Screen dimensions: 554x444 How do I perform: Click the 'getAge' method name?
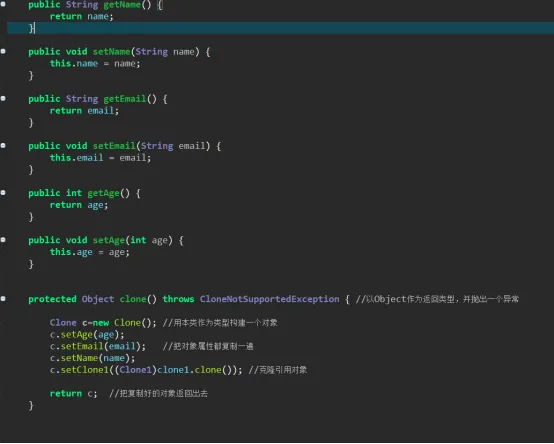tap(103, 193)
